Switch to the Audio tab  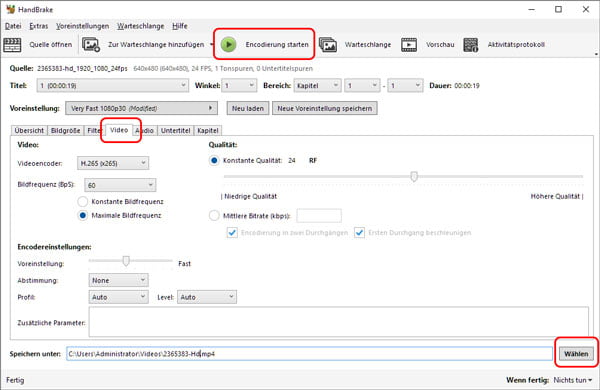coord(145,131)
